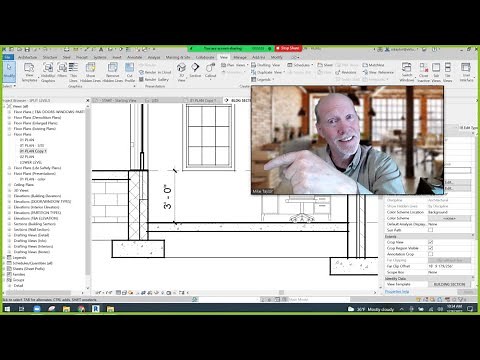The height and width of the screenshot is (360, 480).
Task: Open the Legends dropdown
Action: (263, 79)
